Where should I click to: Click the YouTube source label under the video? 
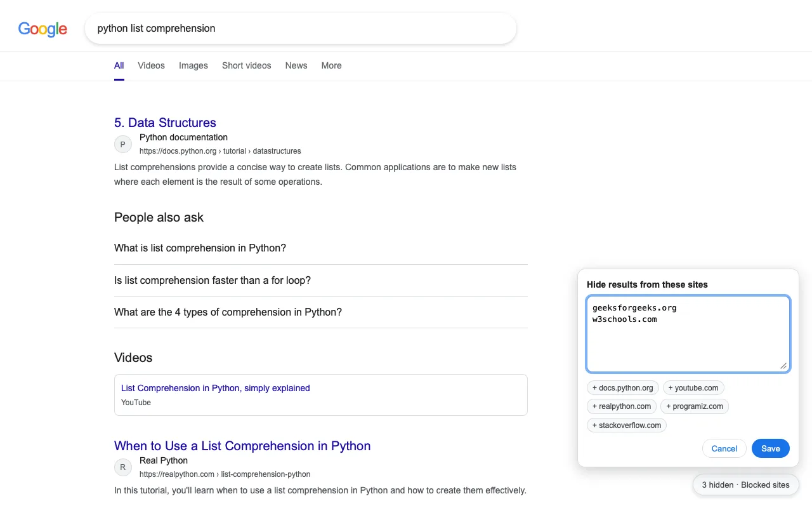pos(136,403)
